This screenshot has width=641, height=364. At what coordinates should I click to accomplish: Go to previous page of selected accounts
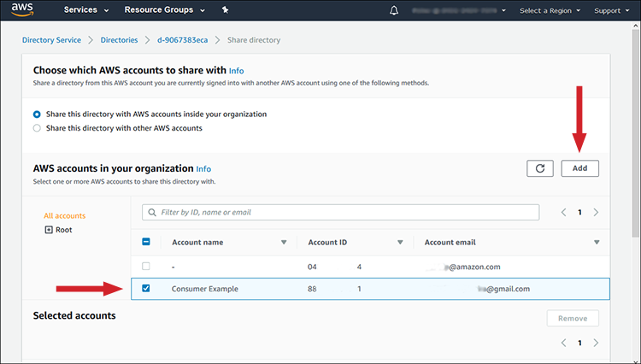point(564,343)
